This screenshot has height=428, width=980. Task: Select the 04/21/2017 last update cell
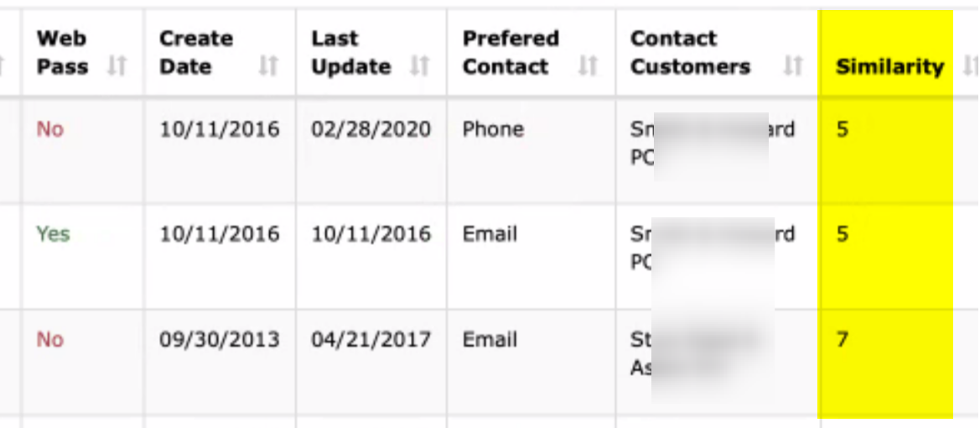click(x=371, y=340)
